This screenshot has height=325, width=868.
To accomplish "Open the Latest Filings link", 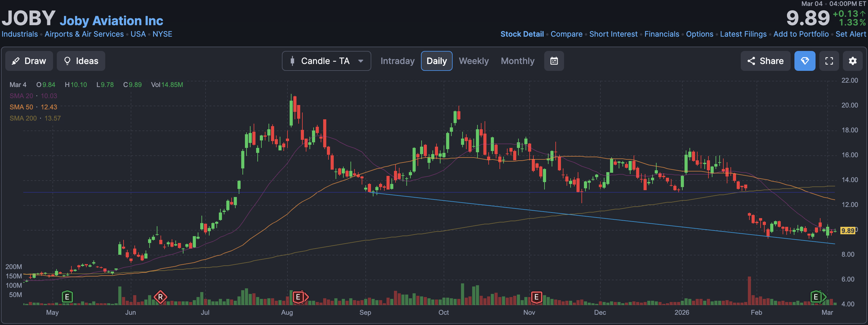I will (743, 34).
